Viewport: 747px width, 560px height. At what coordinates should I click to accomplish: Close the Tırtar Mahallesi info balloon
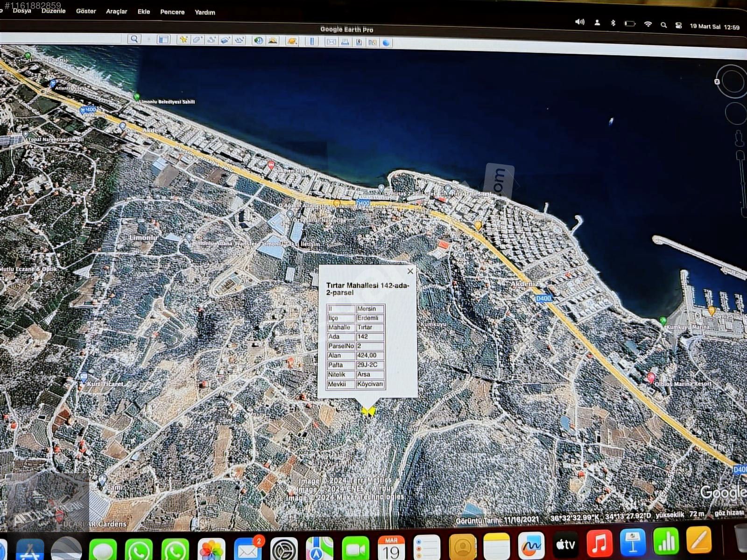pyautogui.click(x=410, y=271)
